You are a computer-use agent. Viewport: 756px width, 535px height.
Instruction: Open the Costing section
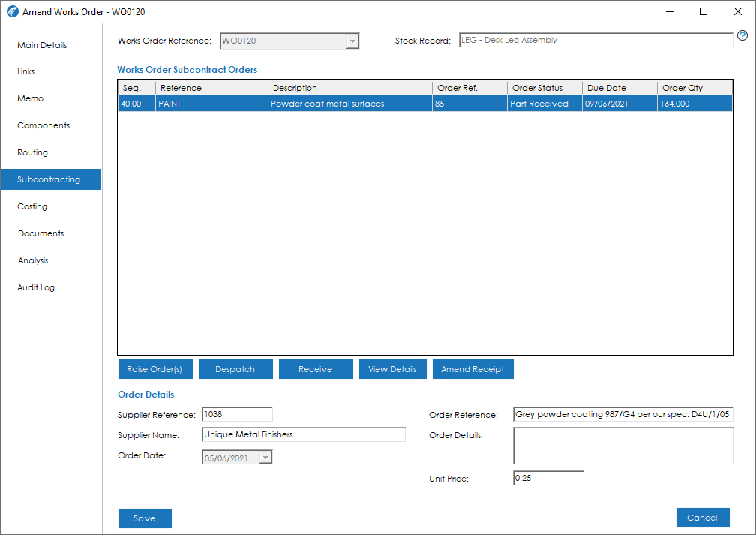click(x=32, y=206)
